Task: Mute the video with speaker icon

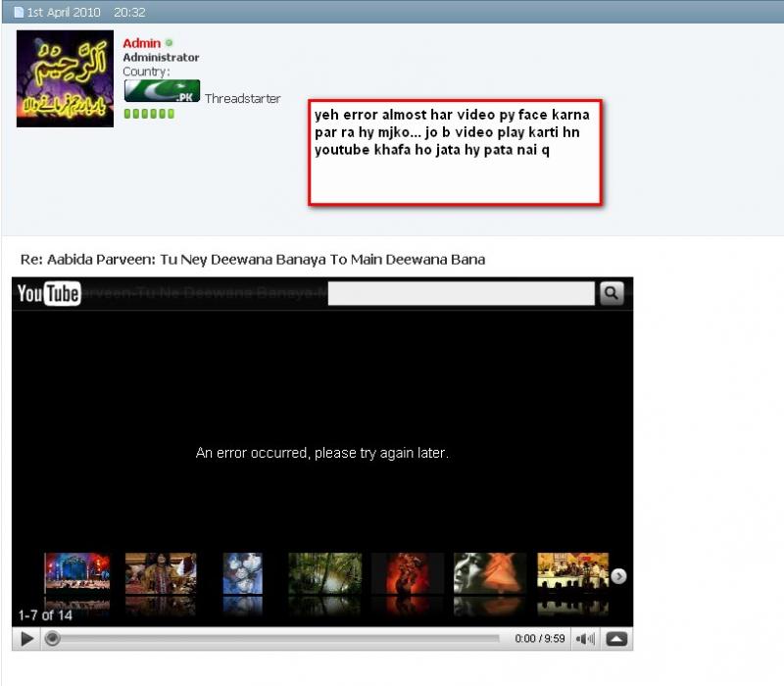Action: point(585,639)
